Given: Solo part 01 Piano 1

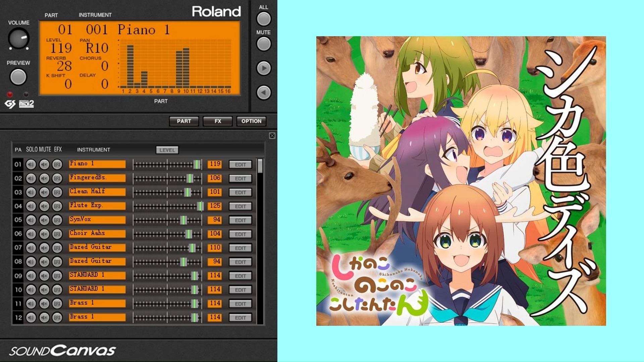Looking at the screenshot, I should coord(31,165).
